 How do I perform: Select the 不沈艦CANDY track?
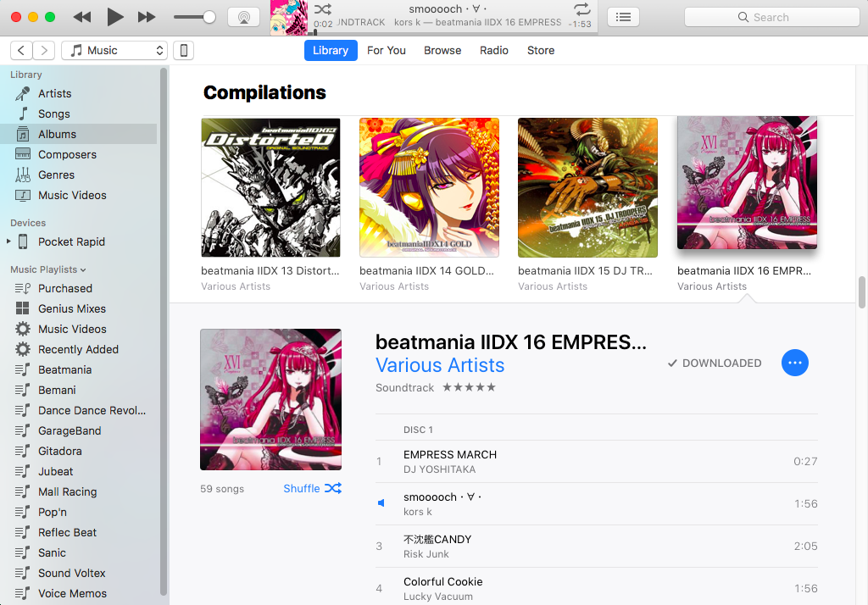[x=596, y=547]
